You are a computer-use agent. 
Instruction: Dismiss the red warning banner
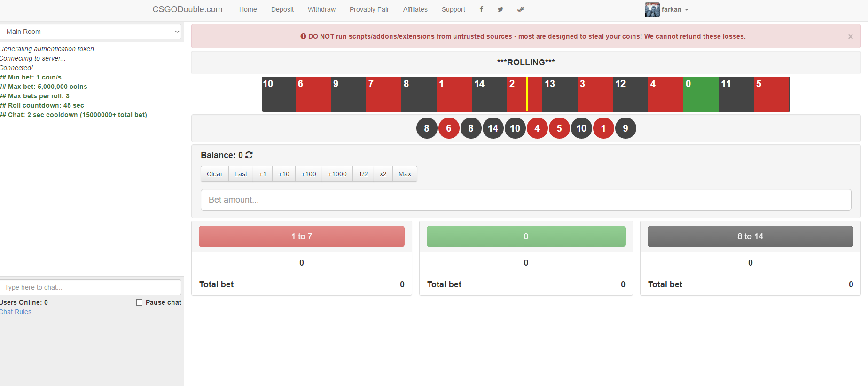(x=850, y=37)
